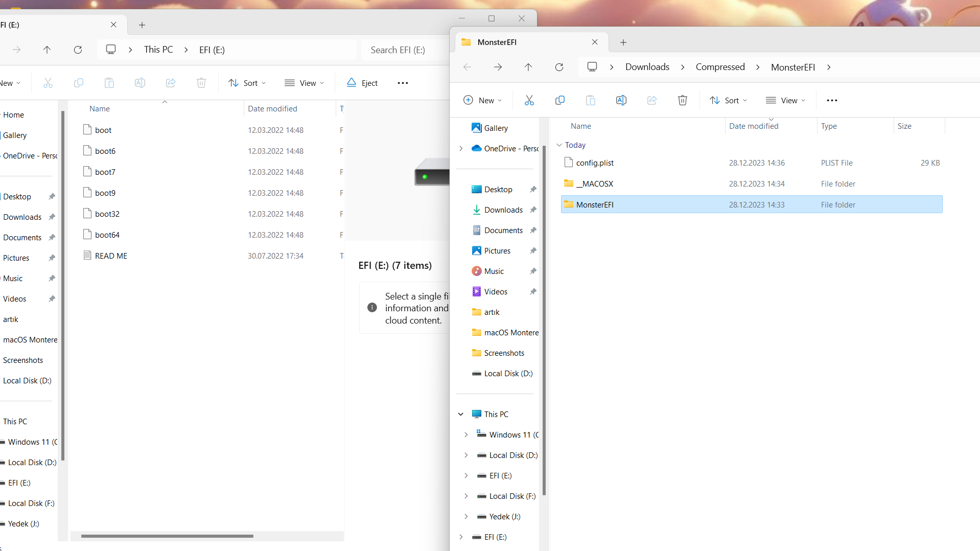
Task: Expand the Windows 11 drive in sidebar
Action: (466, 434)
